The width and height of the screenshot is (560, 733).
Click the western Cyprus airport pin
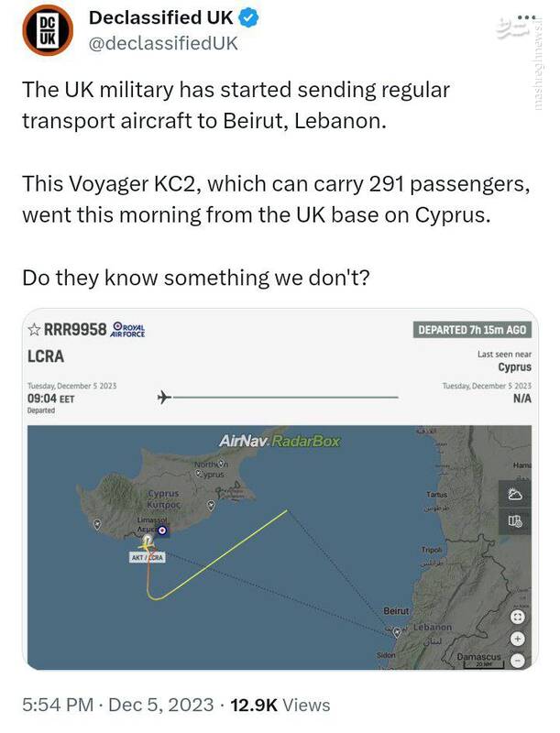coord(98,524)
